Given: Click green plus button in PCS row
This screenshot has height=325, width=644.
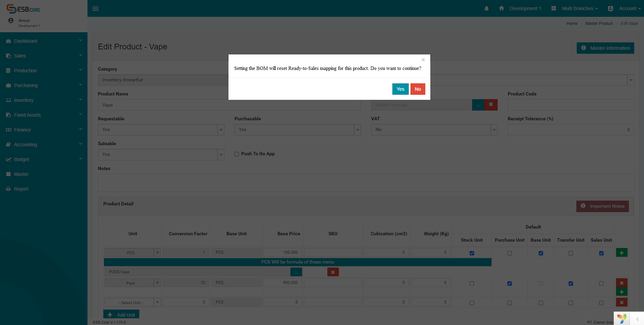Looking at the screenshot, I should point(621,253).
